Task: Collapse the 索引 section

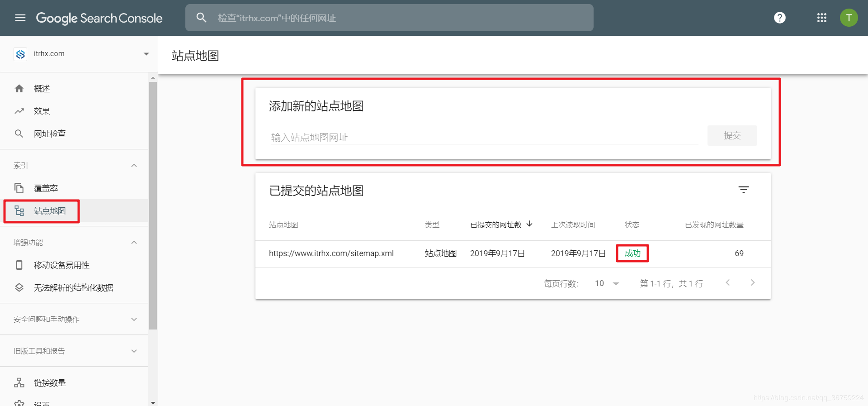Action: pyautogui.click(x=134, y=165)
